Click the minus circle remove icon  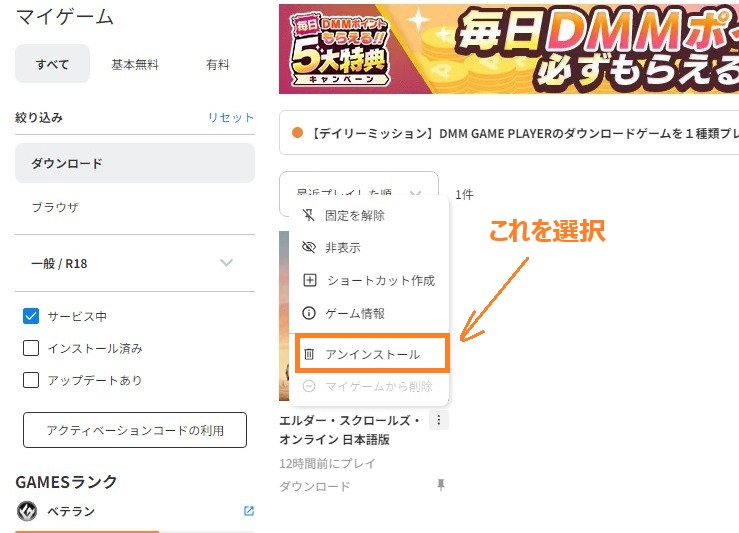pos(309,386)
